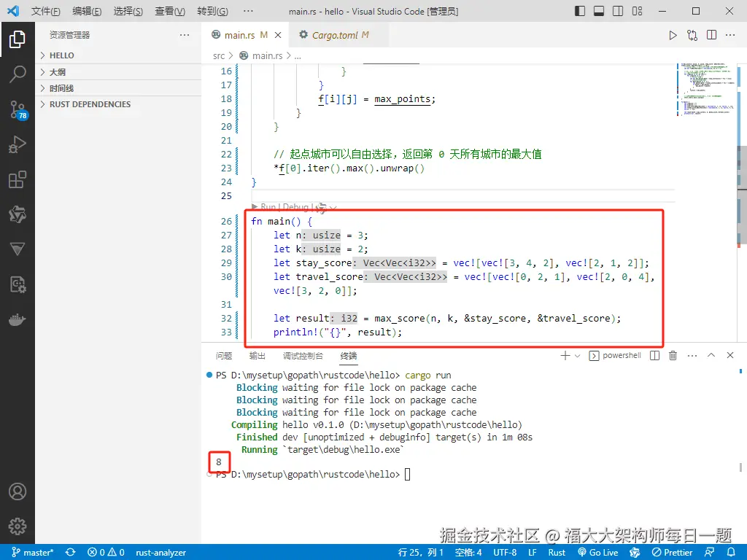This screenshot has width=747, height=560.
Task: Click Go Live status bar button
Action: [x=598, y=553]
